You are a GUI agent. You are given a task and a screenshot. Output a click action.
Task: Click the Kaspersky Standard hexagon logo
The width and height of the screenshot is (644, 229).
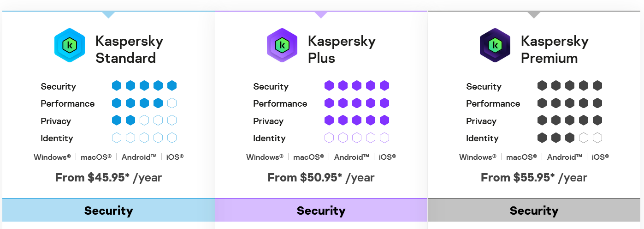pos(70,45)
